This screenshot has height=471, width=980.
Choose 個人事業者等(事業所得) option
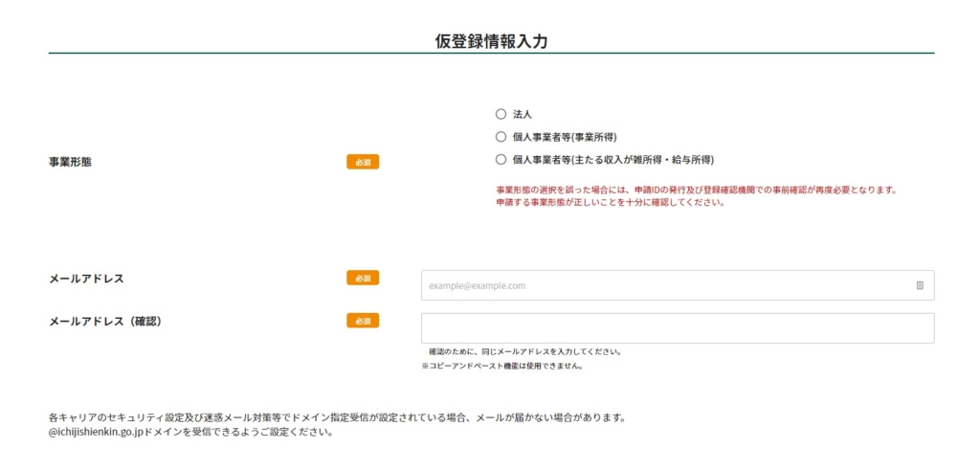tap(500, 137)
